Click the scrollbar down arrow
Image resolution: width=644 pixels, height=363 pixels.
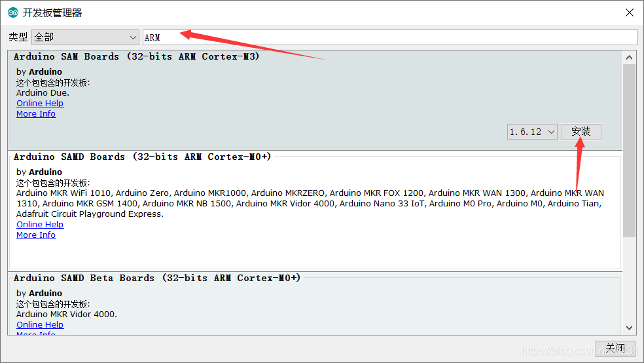coord(629,328)
